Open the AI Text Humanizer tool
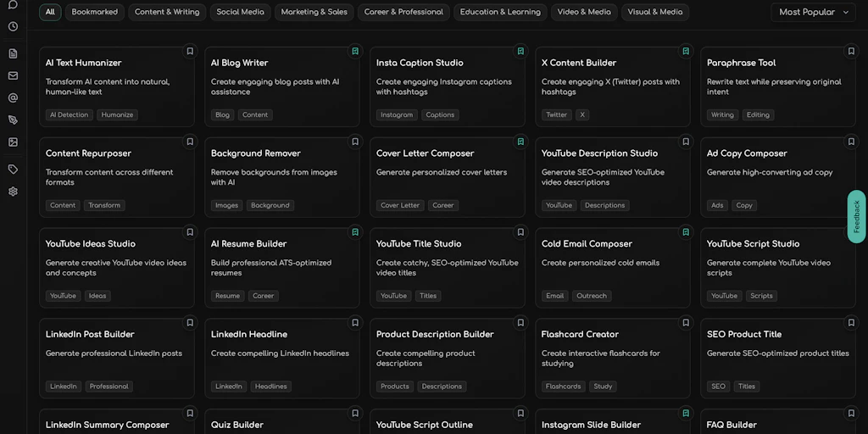Screen dimensions: 868x434 (117, 87)
